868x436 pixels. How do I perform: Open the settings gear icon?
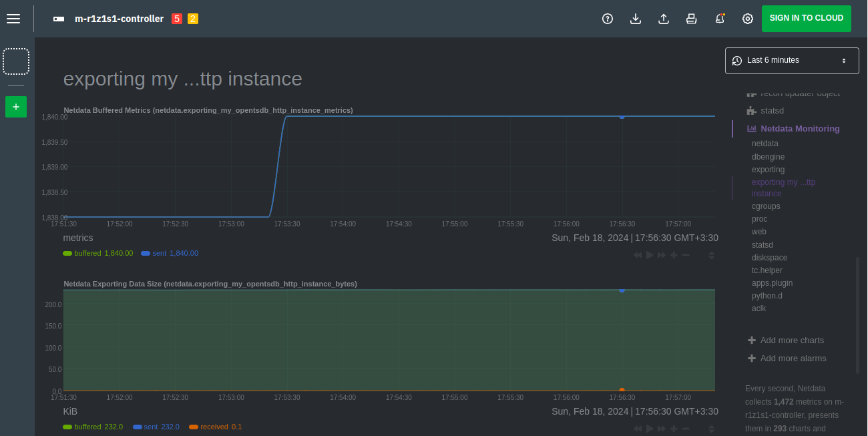[748, 19]
